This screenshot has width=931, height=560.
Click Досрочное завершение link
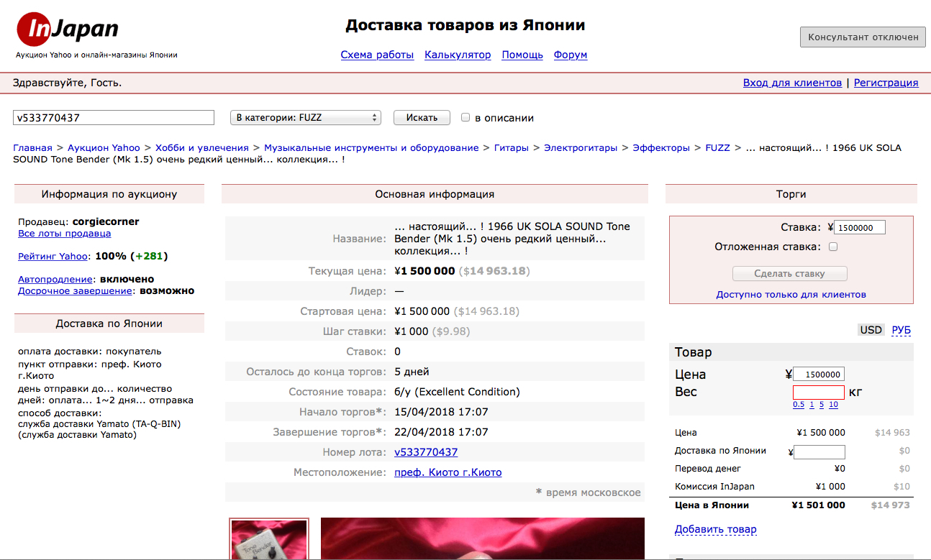pyautogui.click(x=76, y=291)
